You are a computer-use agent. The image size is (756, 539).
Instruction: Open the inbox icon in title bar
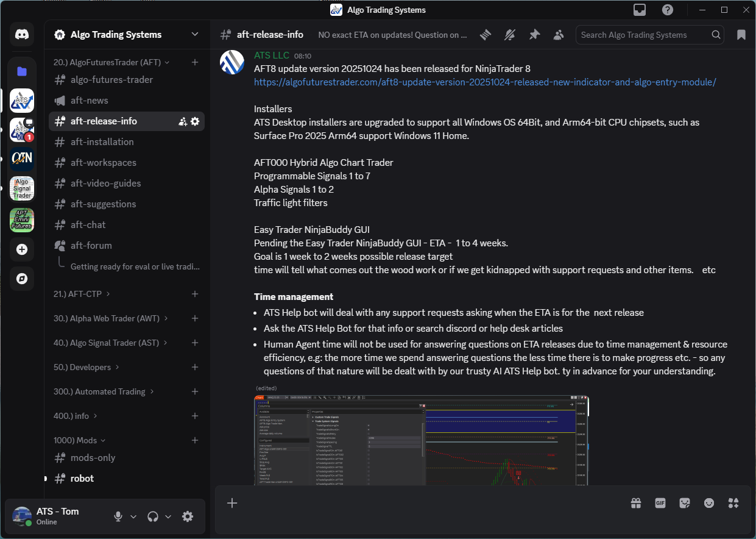point(640,10)
